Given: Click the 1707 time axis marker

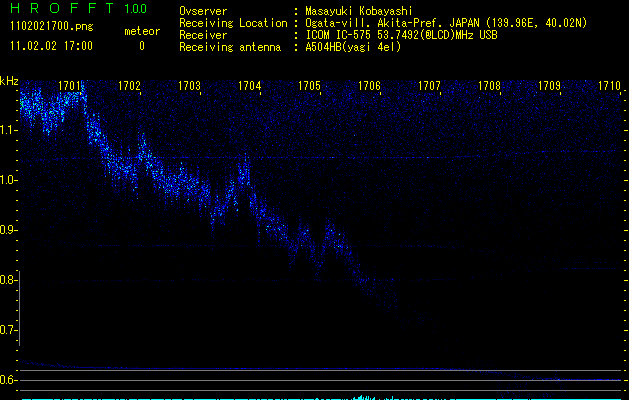Looking at the screenshot, I should tap(429, 86).
